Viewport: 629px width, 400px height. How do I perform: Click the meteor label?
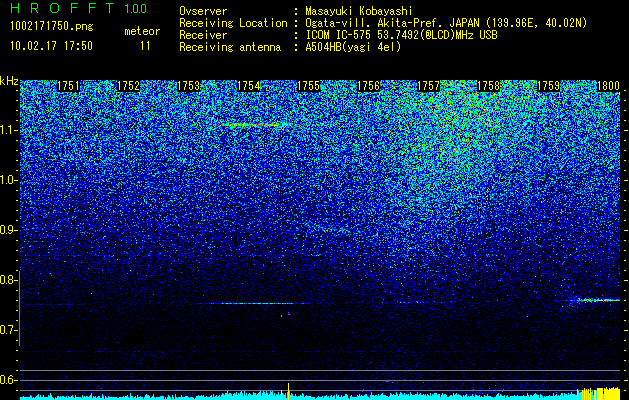142,31
